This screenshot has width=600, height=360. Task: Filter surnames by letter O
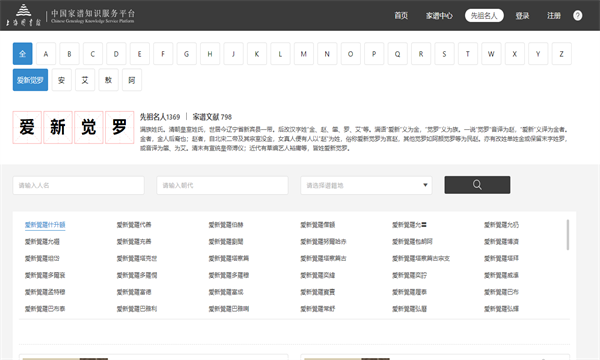(x=351, y=54)
